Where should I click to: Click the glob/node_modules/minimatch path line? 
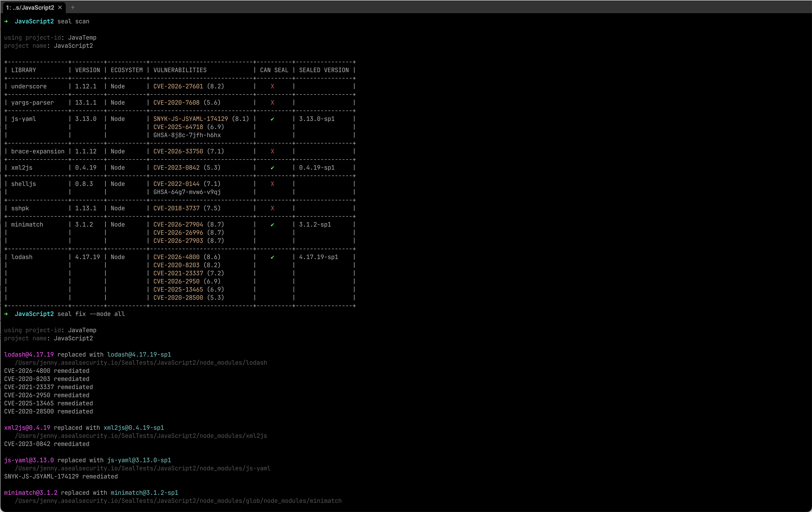(x=178, y=501)
